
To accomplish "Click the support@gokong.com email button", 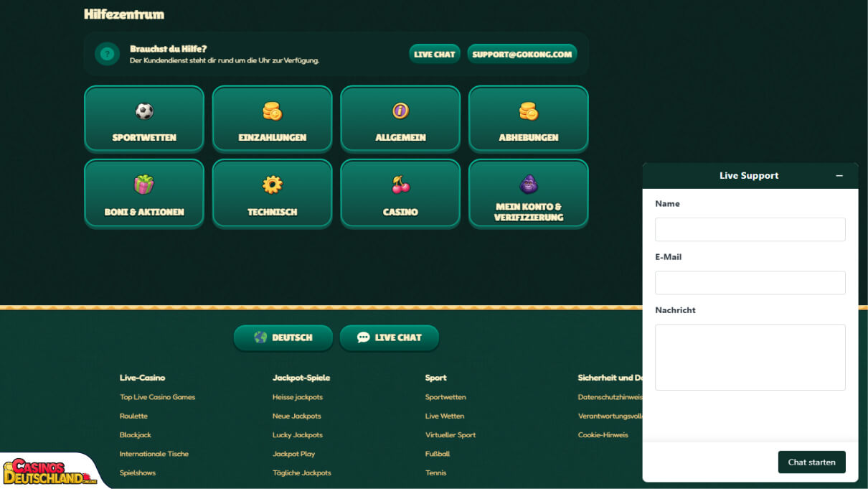I will pyautogui.click(x=522, y=54).
